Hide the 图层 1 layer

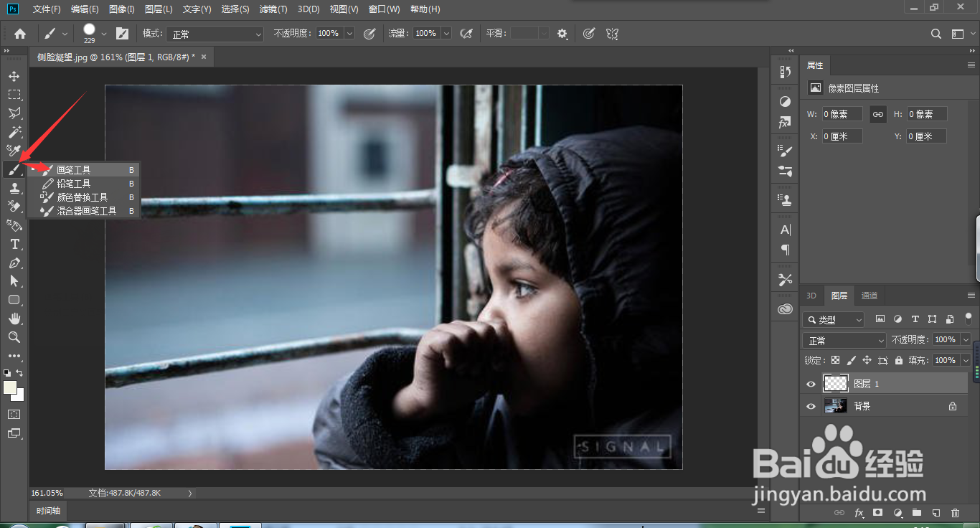[x=811, y=385]
